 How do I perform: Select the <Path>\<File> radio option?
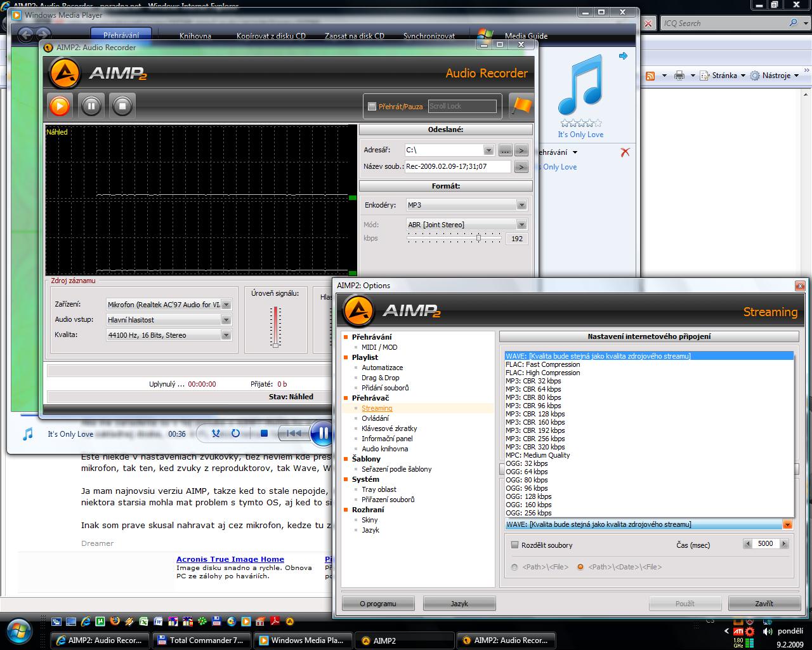coord(514,567)
